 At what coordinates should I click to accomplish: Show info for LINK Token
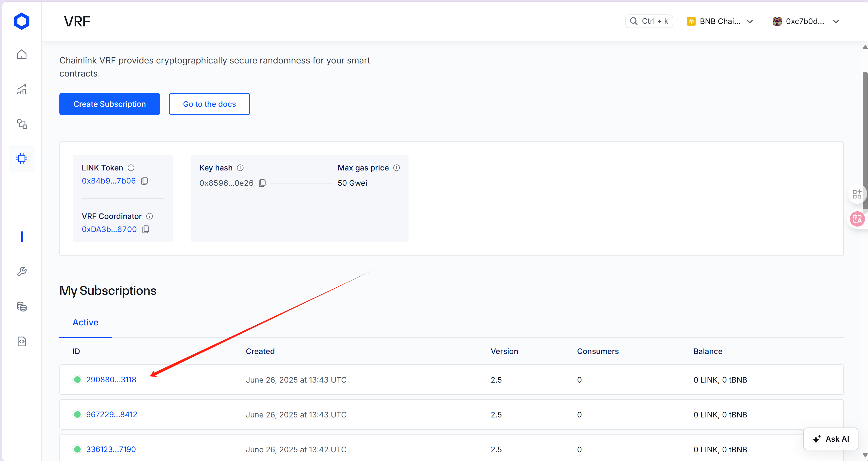click(131, 168)
